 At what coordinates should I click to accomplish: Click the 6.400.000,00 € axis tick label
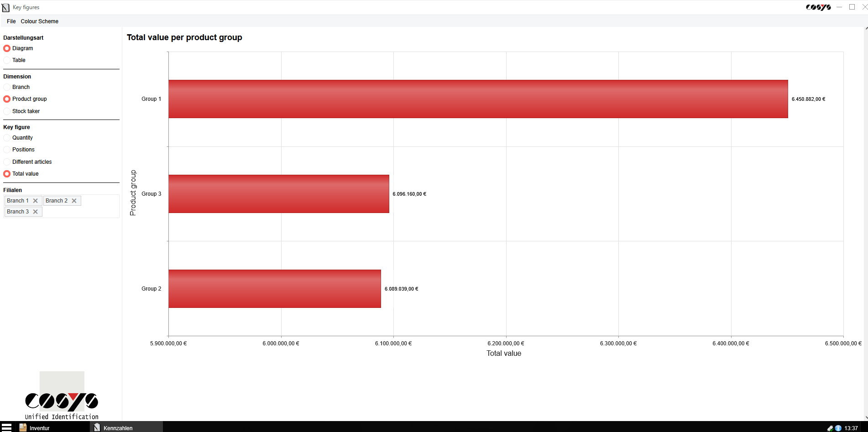point(731,344)
